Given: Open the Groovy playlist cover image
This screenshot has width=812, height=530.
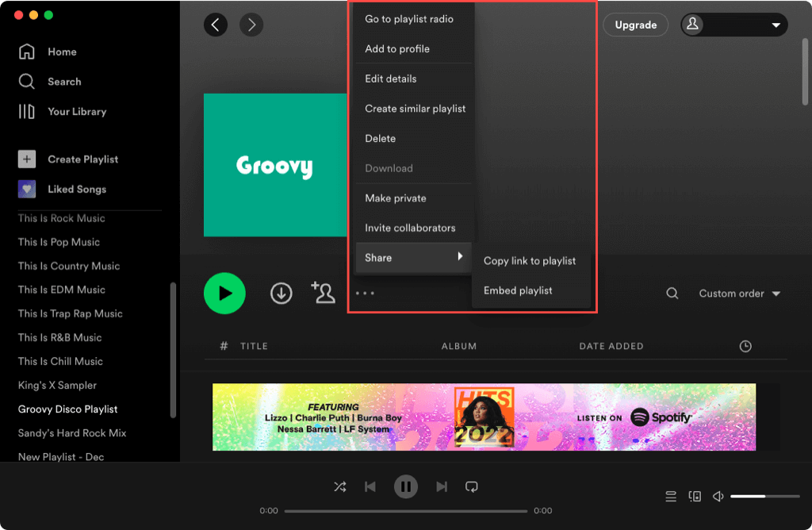Looking at the screenshot, I should coord(274,165).
